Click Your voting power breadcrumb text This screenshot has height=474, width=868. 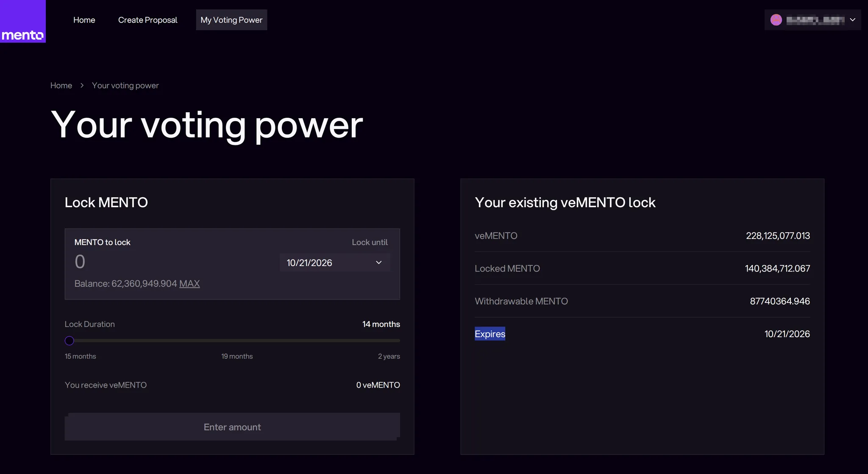pos(125,86)
